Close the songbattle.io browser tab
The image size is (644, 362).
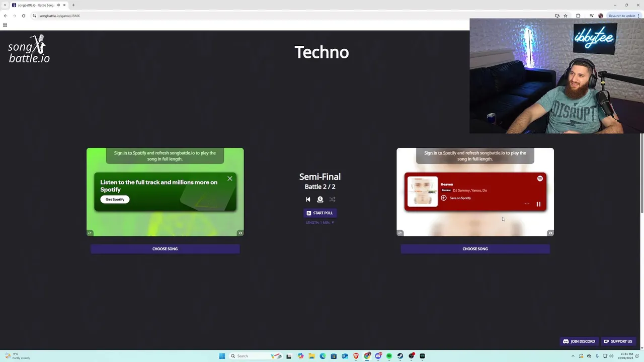click(x=64, y=5)
